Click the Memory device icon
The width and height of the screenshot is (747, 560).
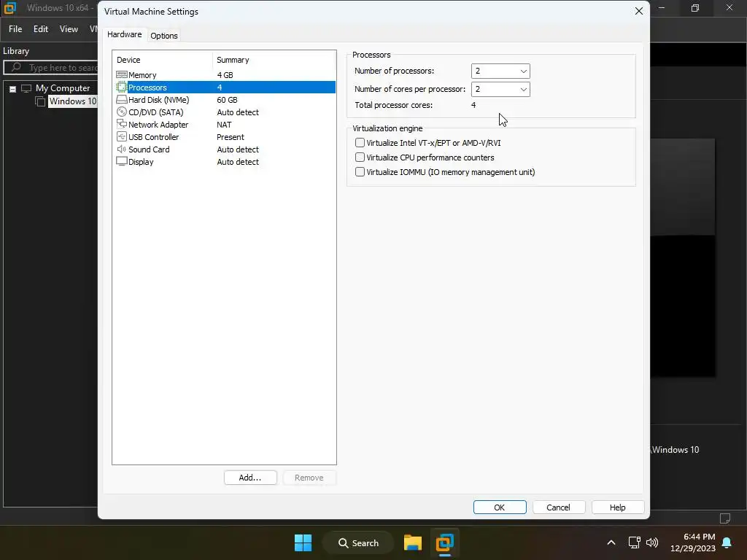(122, 75)
